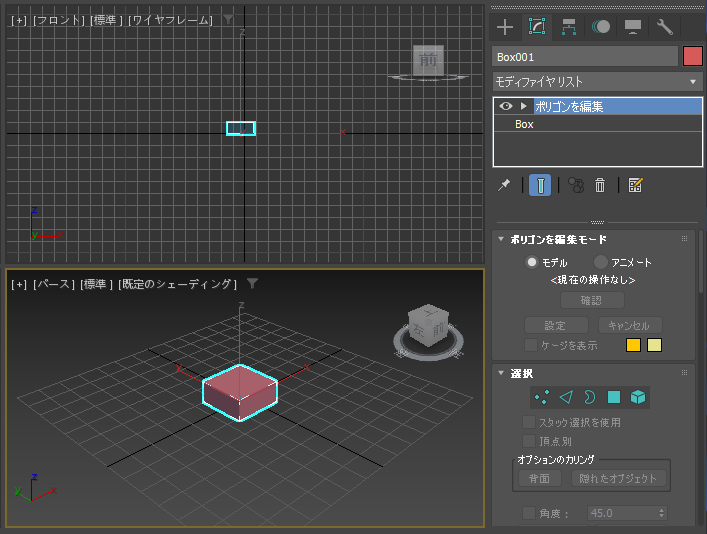Click the filter icon in perspective viewport
This screenshot has width=707, height=534.
(252, 283)
